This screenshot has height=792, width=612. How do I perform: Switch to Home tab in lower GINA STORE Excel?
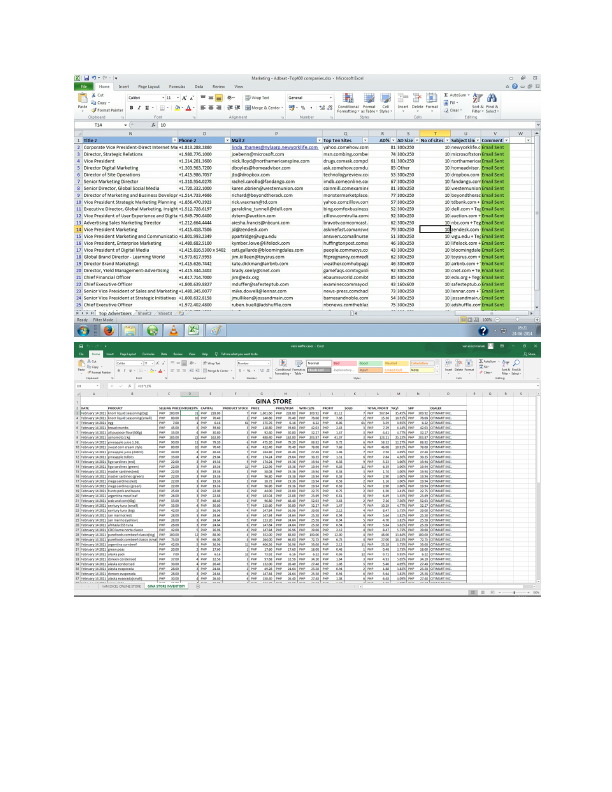click(95, 354)
